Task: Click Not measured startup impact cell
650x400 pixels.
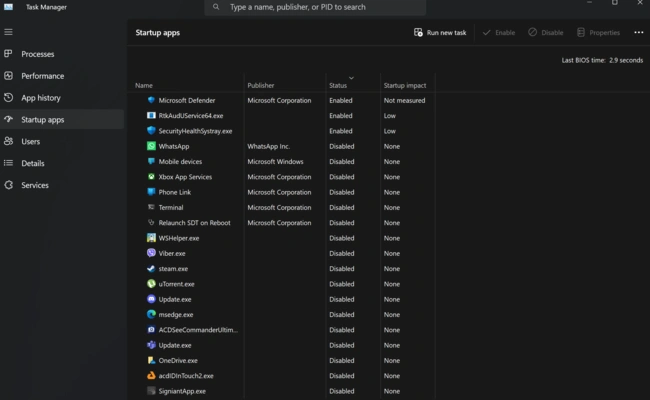Action: point(404,100)
